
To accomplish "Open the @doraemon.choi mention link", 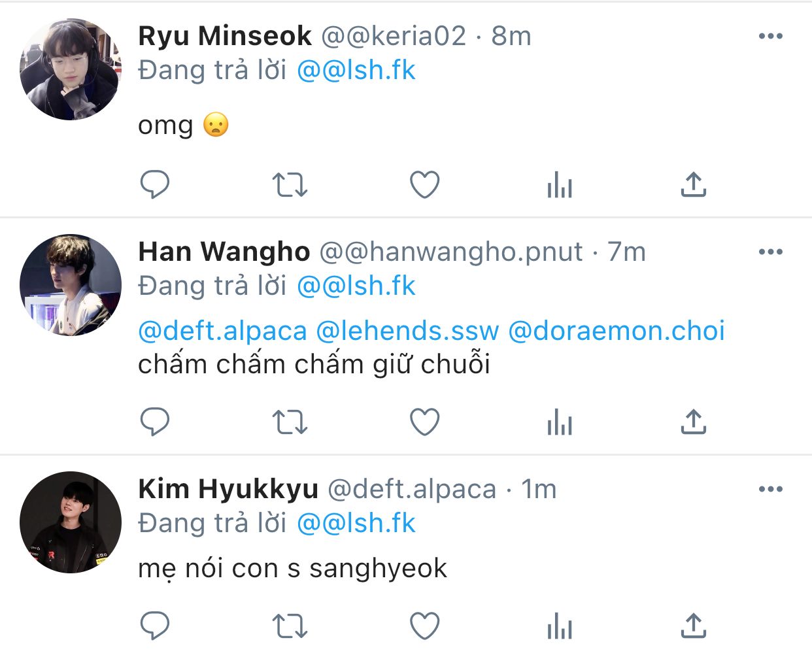I will click(x=616, y=331).
